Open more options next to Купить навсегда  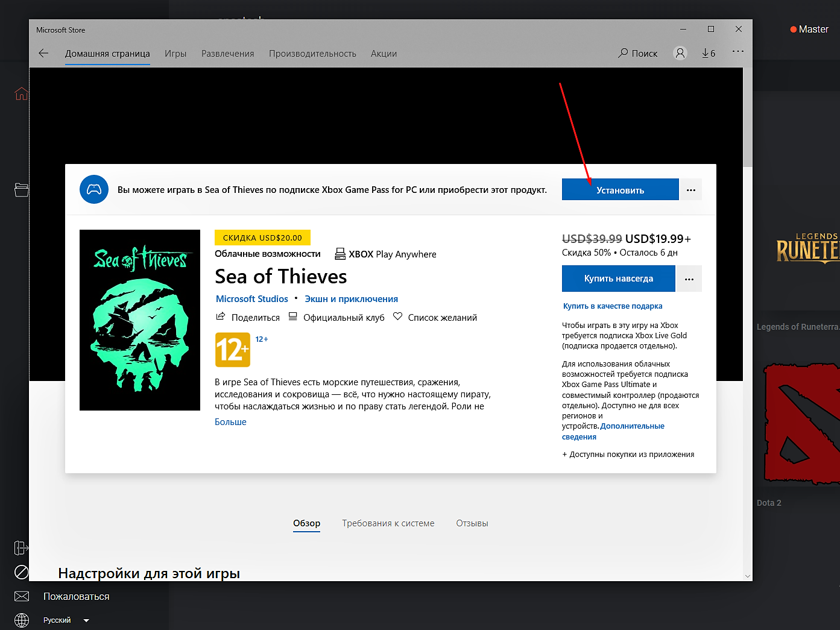(x=689, y=279)
